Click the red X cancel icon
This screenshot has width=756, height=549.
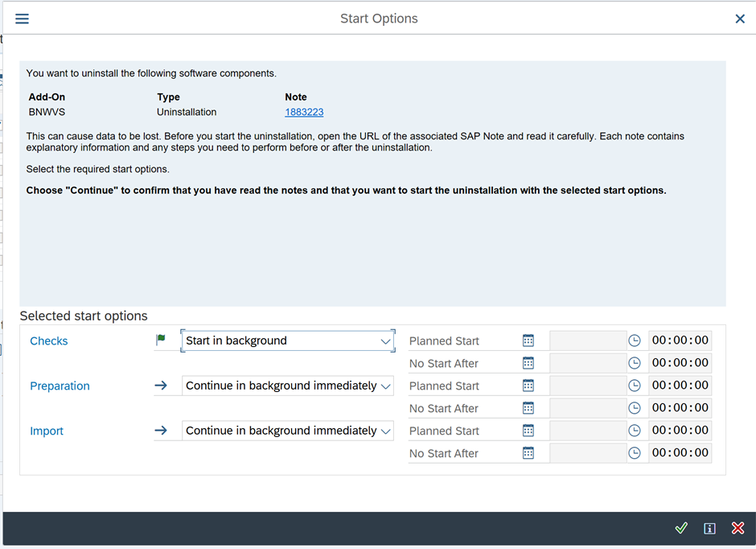(738, 528)
